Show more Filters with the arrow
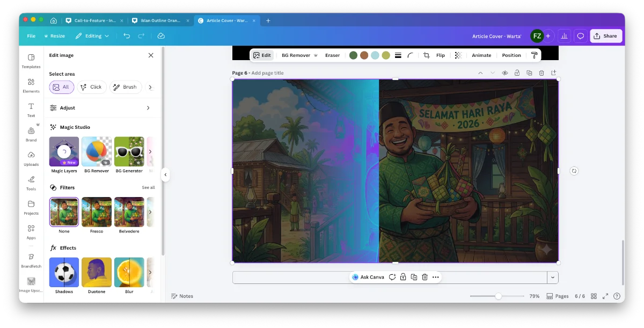 click(x=150, y=212)
